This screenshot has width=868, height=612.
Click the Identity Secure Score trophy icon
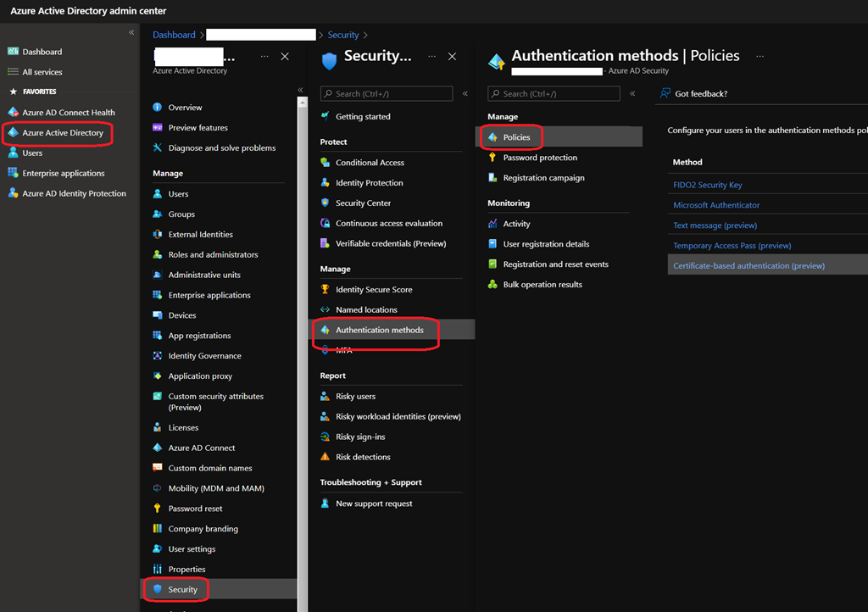coord(325,290)
